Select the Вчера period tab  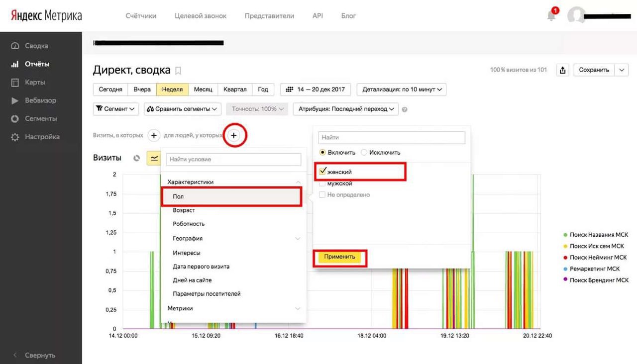point(142,90)
